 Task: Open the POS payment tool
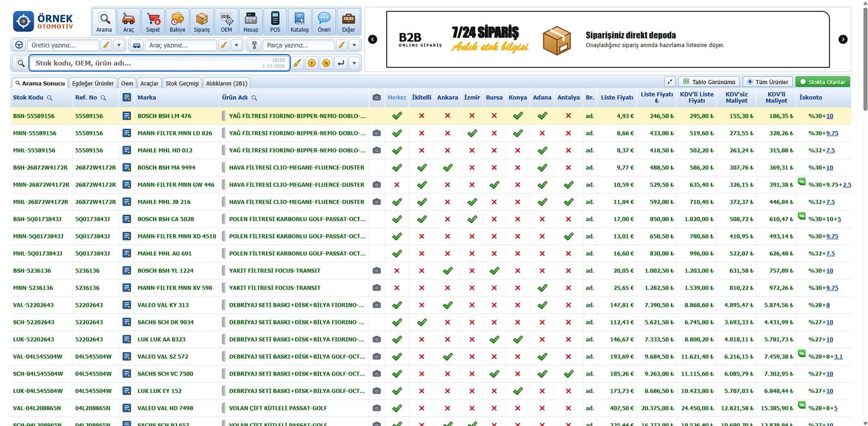coord(275,22)
